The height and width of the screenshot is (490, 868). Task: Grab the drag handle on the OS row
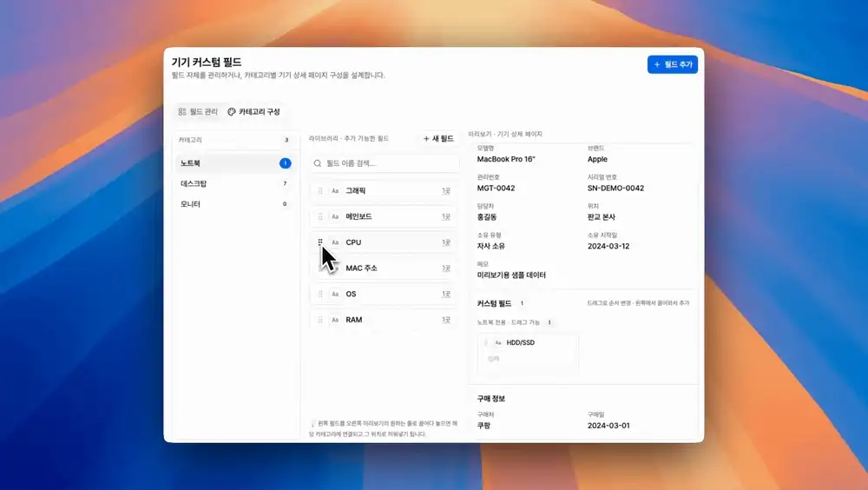320,294
